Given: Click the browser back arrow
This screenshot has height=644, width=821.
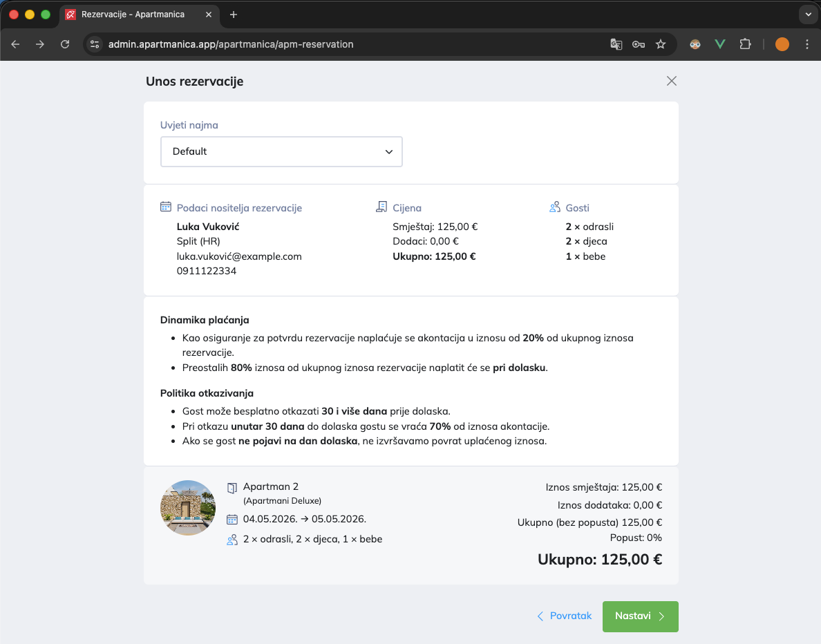Looking at the screenshot, I should click(15, 44).
